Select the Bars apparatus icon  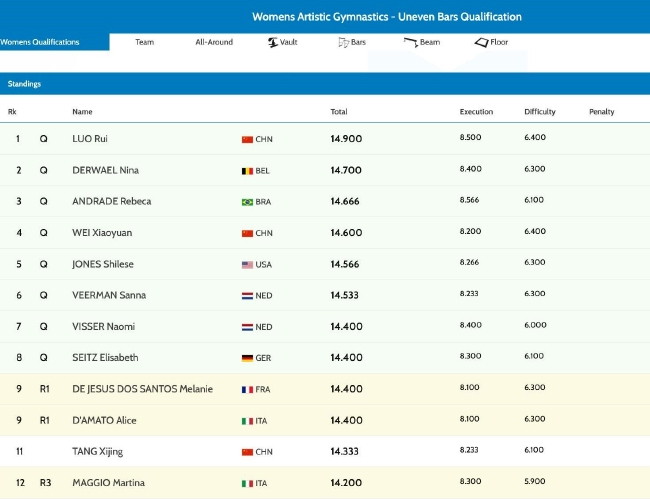pyautogui.click(x=343, y=43)
